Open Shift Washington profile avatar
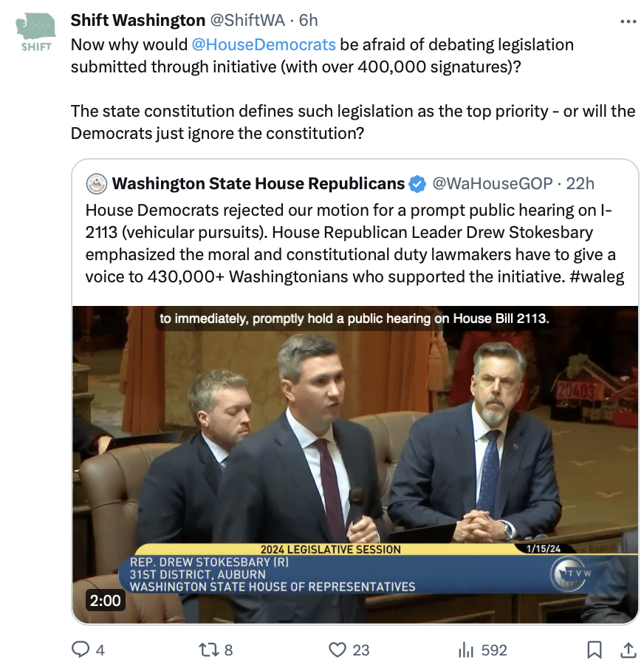The height and width of the screenshot is (671, 644). [36, 33]
